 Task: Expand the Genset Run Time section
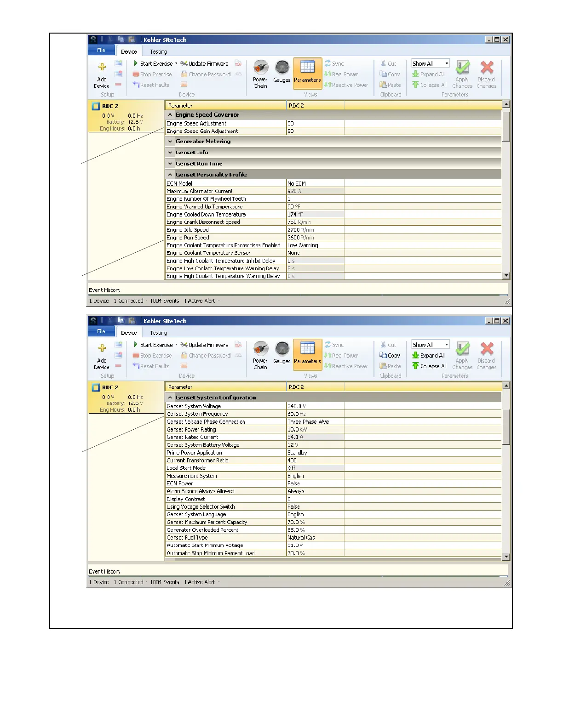click(170, 164)
